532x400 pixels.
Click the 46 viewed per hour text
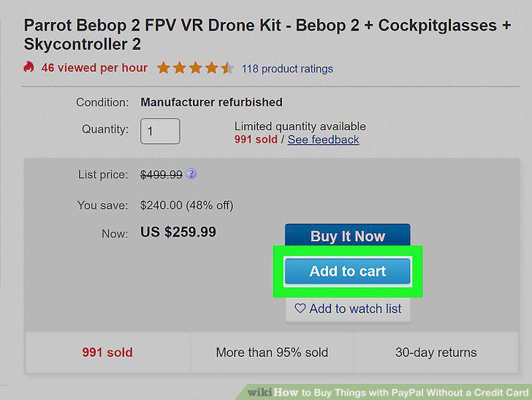click(94, 67)
